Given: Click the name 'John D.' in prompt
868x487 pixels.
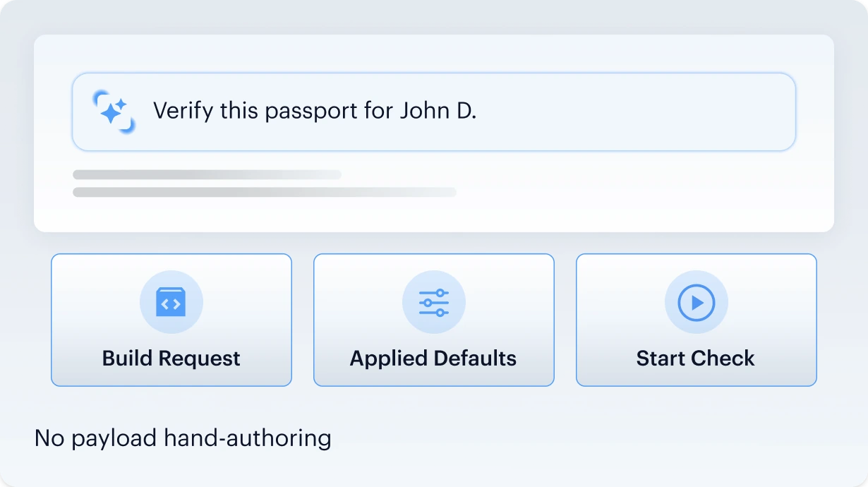Looking at the screenshot, I should coord(438,111).
